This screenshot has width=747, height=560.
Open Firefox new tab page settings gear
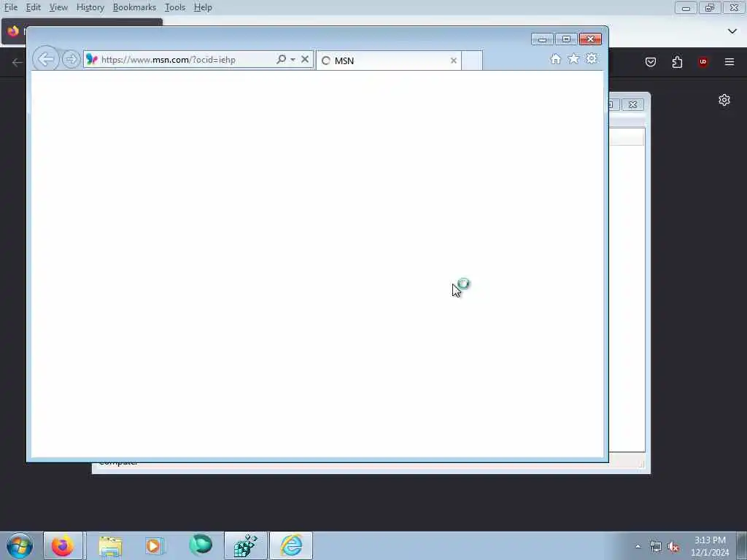click(x=724, y=100)
